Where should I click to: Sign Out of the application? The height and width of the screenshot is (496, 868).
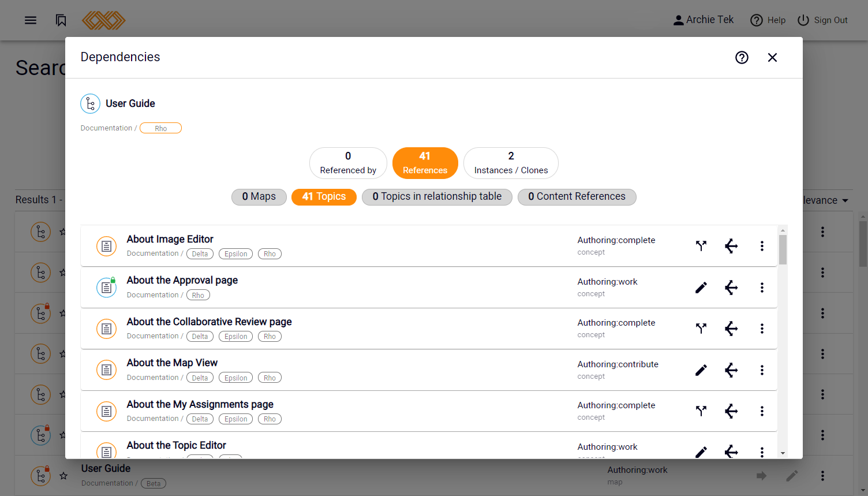[x=822, y=20]
